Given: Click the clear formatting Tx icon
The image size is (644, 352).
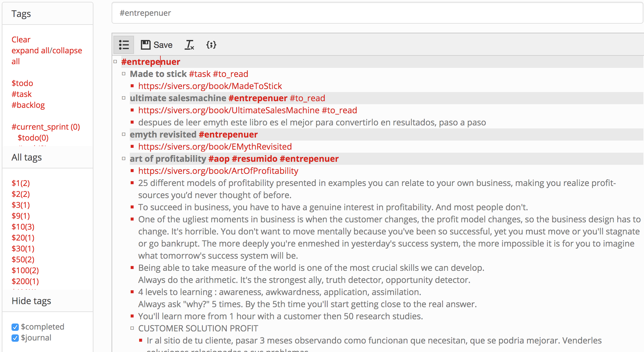Looking at the screenshot, I should (x=189, y=44).
